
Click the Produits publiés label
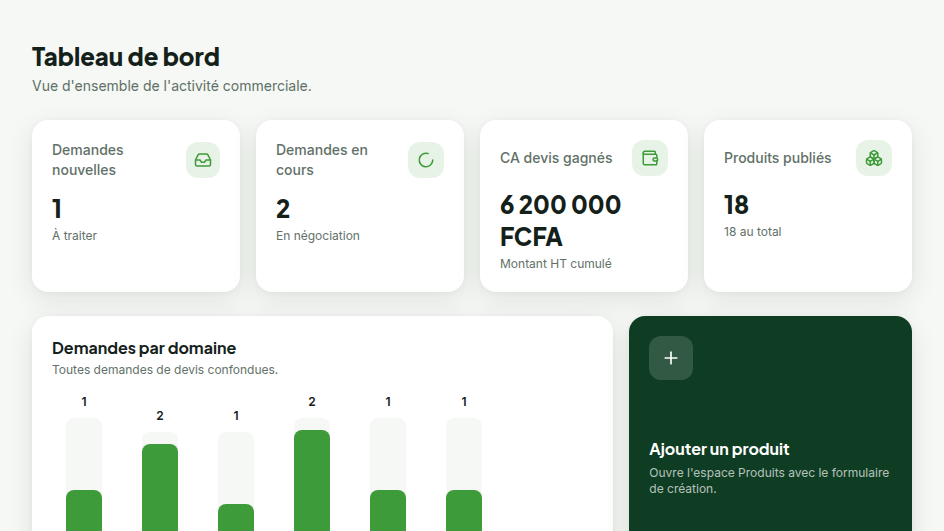pos(777,158)
